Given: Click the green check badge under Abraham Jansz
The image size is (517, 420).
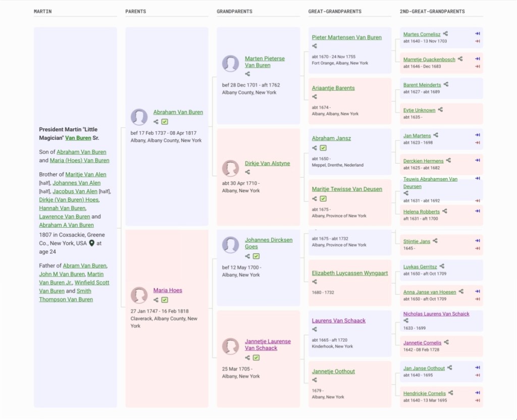Looking at the screenshot, I should [x=323, y=148].
